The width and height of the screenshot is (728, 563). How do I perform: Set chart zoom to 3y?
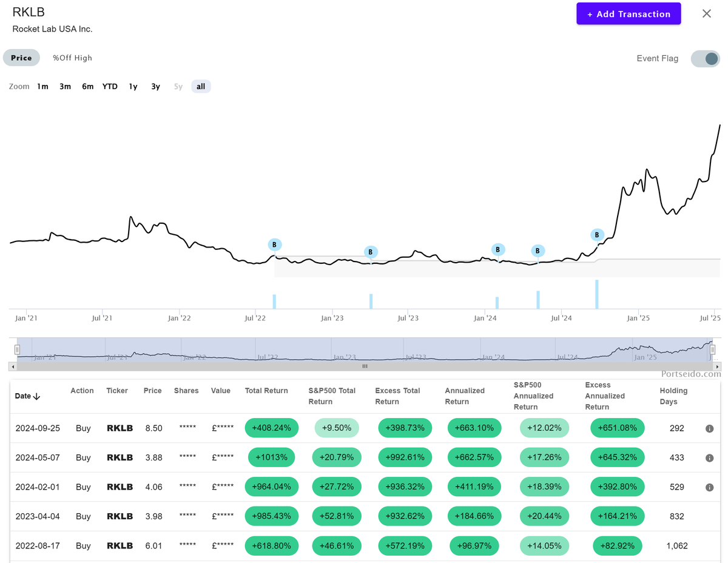pyautogui.click(x=156, y=86)
